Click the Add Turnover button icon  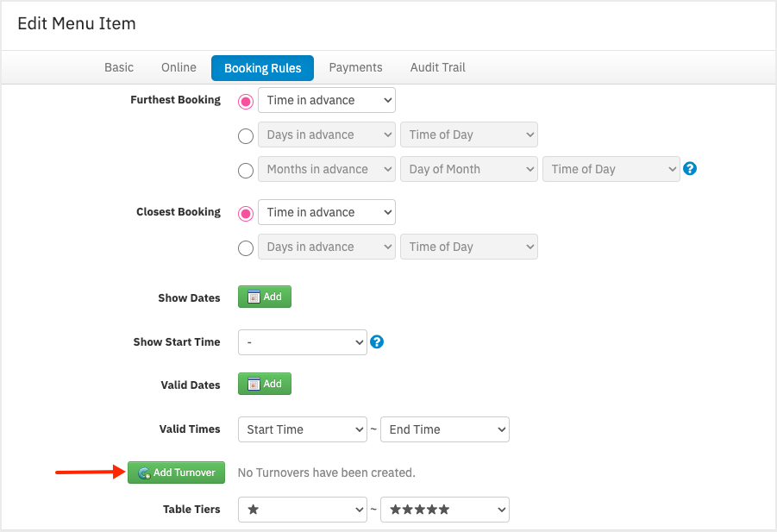144,473
